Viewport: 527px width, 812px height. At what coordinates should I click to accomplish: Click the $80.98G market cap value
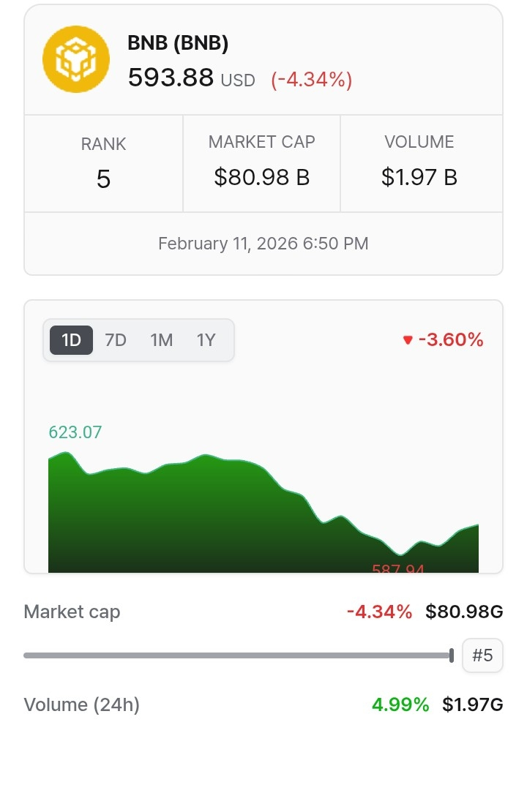[x=464, y=612]
